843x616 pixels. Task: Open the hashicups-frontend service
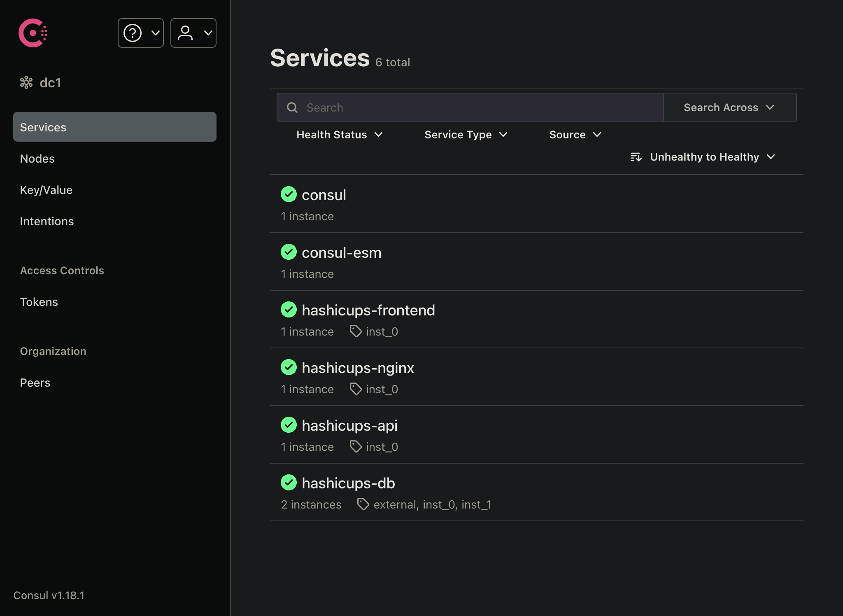(x=368, y=310)
